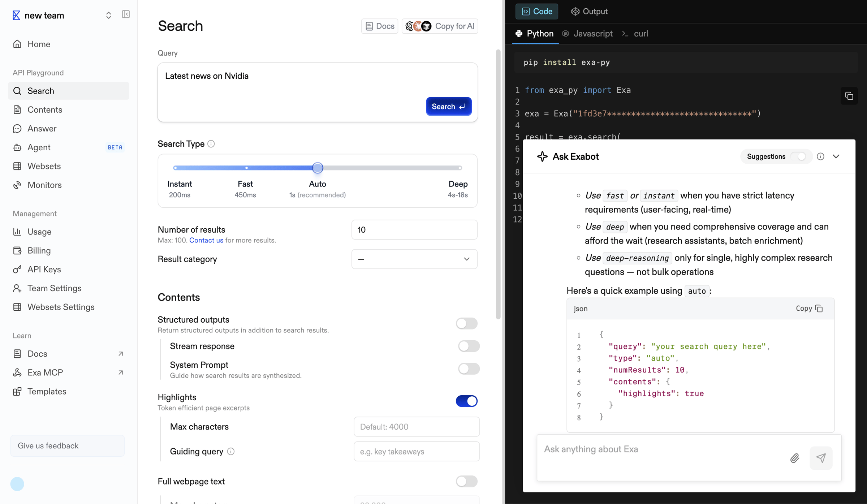Image resolution: width=867 pixels, height=504 pixels.
Task: Enable Full webpage text toggle
Action: (466, 481)
